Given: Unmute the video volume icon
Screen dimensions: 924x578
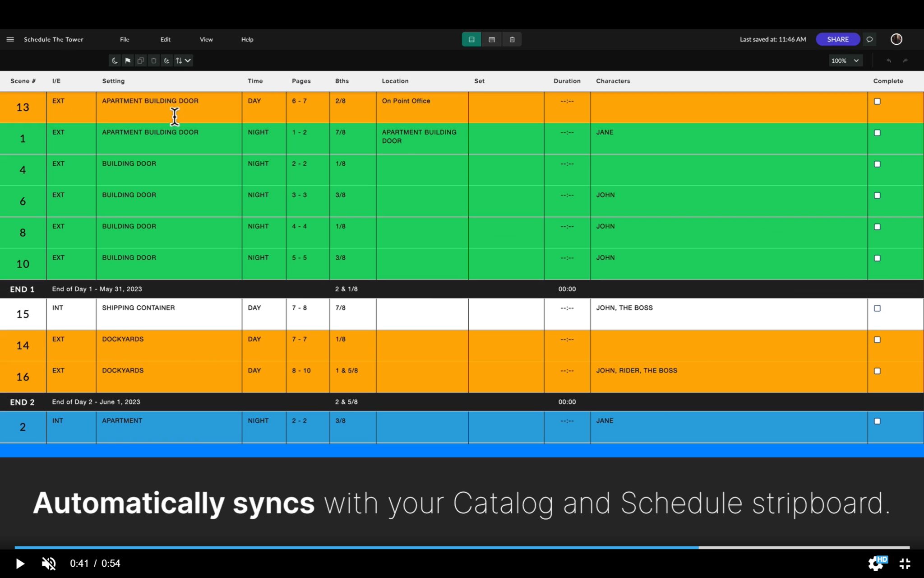Looking at the screenshot, I should [49, 563].
